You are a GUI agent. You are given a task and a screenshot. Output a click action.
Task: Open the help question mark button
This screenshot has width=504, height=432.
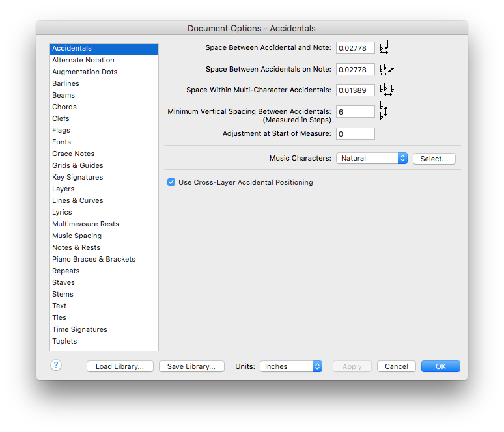[56, 365]
